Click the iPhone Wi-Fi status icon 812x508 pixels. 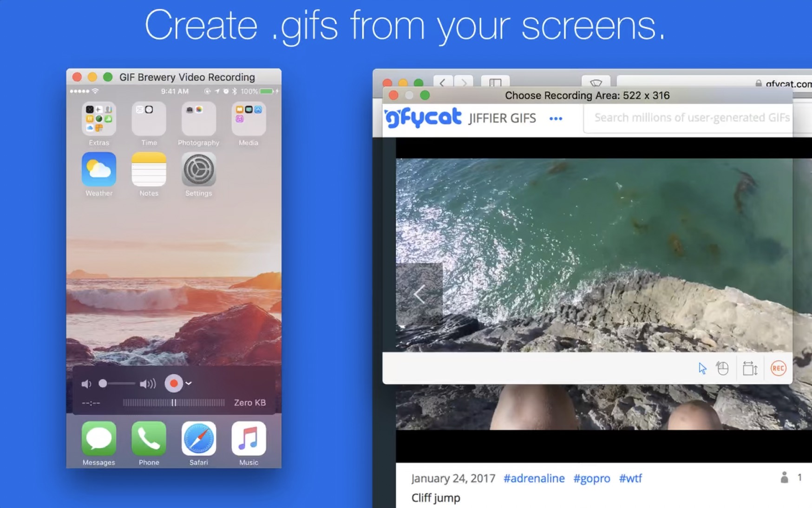[x=95, y=91]
